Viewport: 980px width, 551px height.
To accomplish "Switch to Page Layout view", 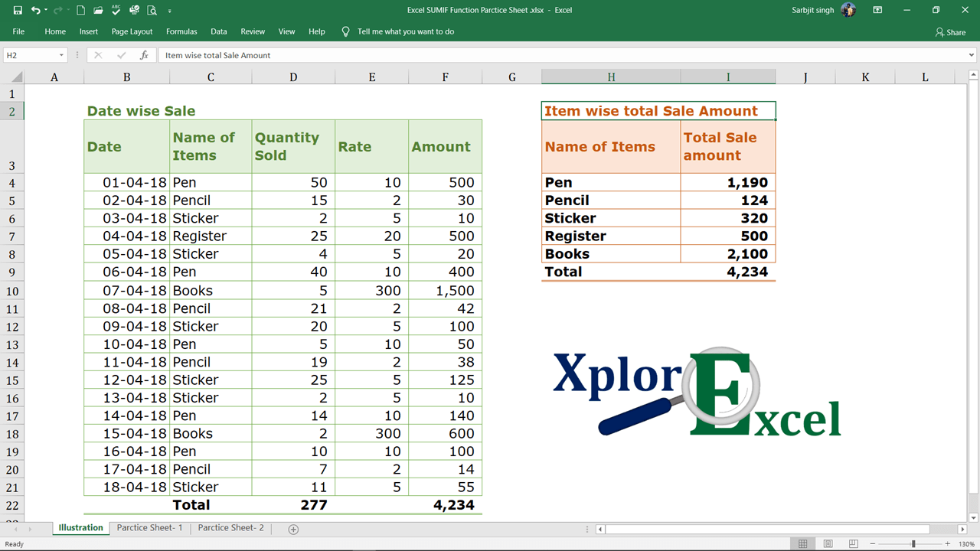I will 828,543.
